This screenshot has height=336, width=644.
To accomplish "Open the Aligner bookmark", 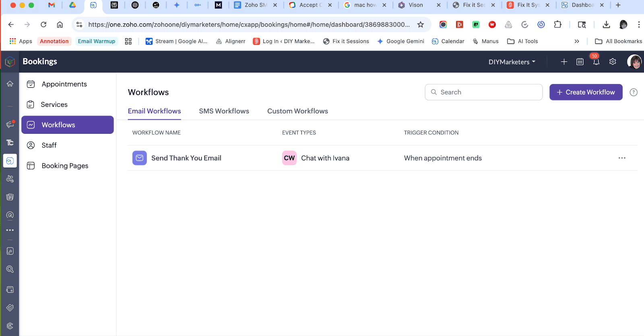I will [231, 41].
